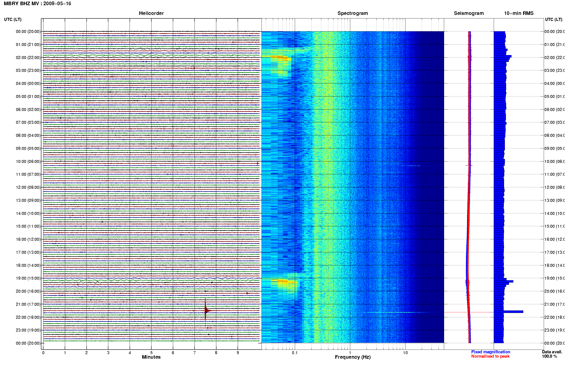Click the '0.1' frequency tick label
588x368 pixels.
point(295,353)
